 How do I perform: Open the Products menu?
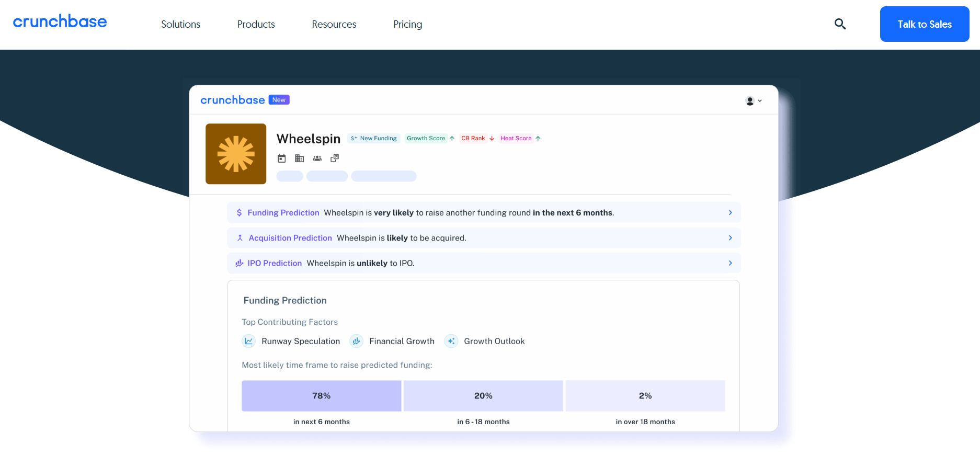point(256,24)
